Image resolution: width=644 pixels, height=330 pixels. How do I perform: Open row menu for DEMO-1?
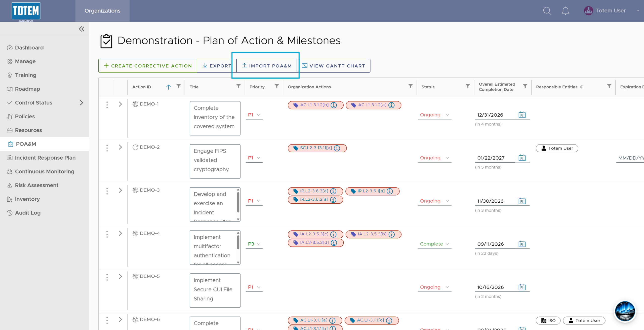[107, 105]
